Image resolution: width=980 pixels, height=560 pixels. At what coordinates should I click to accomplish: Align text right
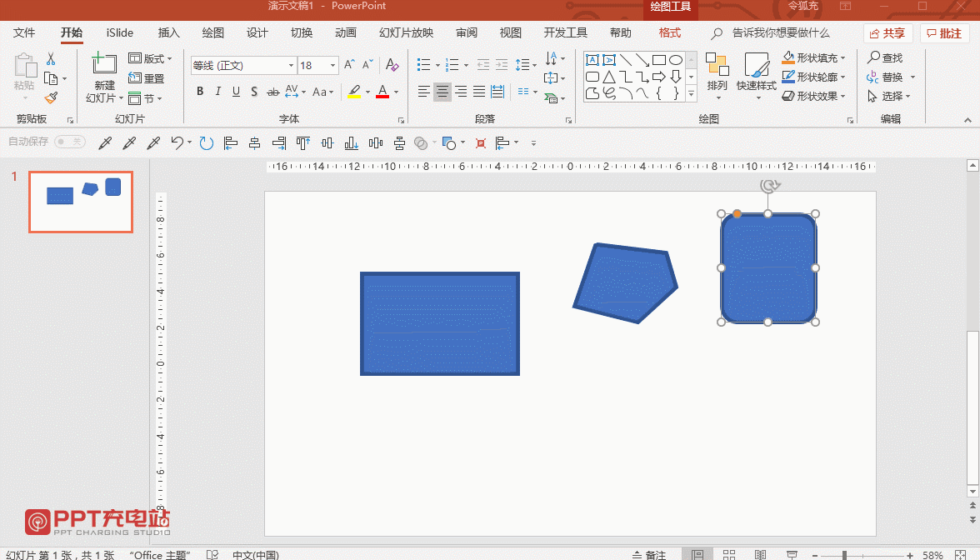pyautogui.click(x=461, y=92)
